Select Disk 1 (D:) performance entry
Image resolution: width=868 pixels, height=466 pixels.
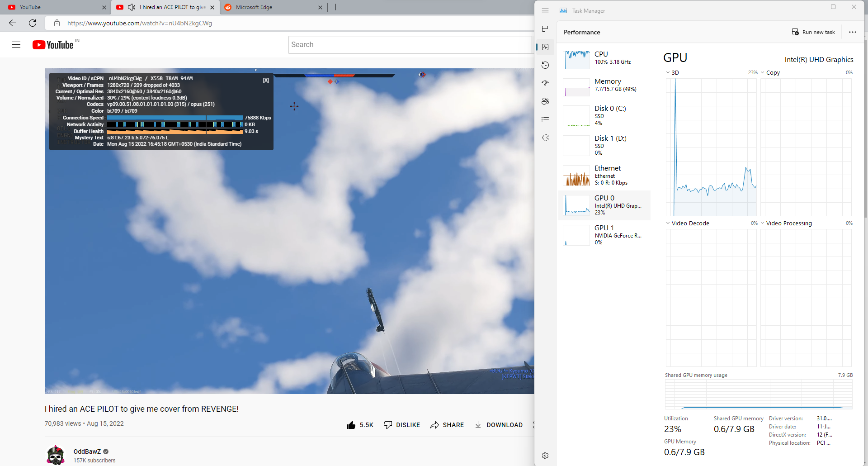pos(604,145)
